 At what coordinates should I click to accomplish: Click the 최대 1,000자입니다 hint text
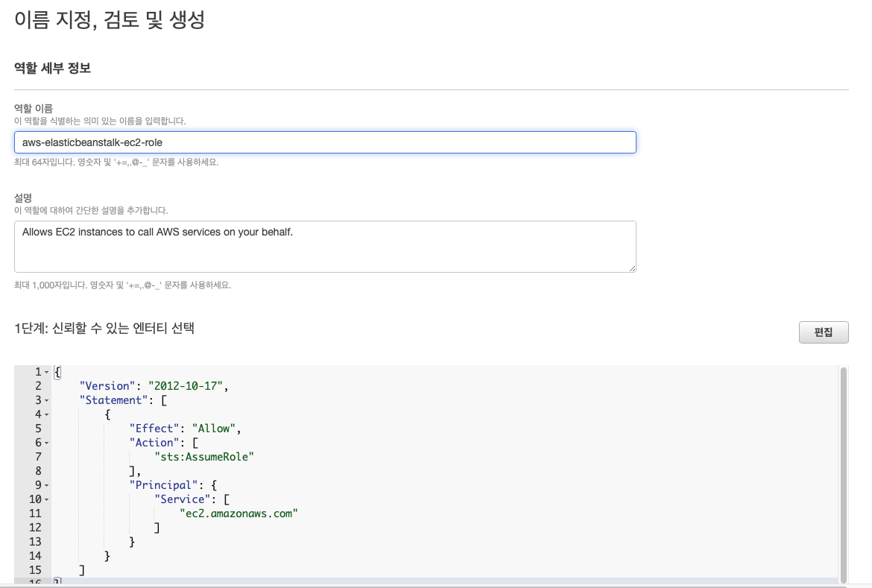tap(122, 285)
